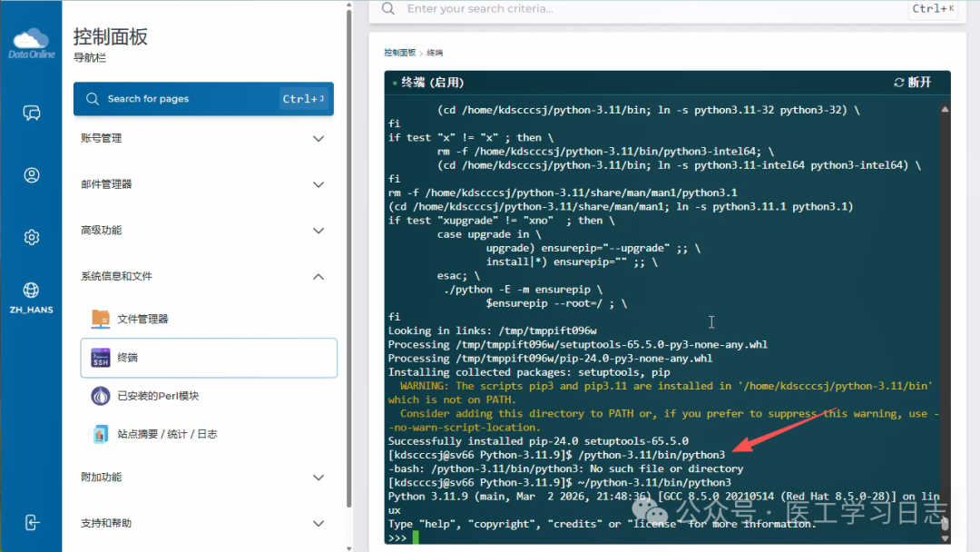Click the Search for pages field

click(x=191, y=99)
